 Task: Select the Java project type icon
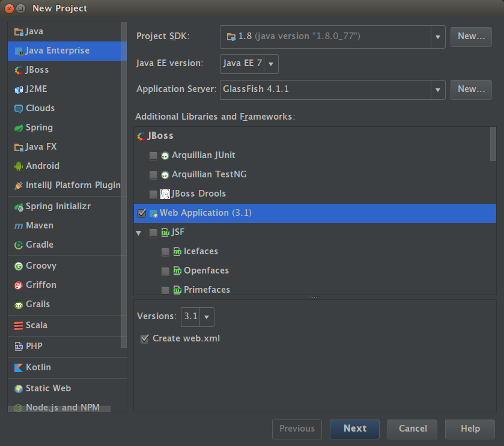19,32
